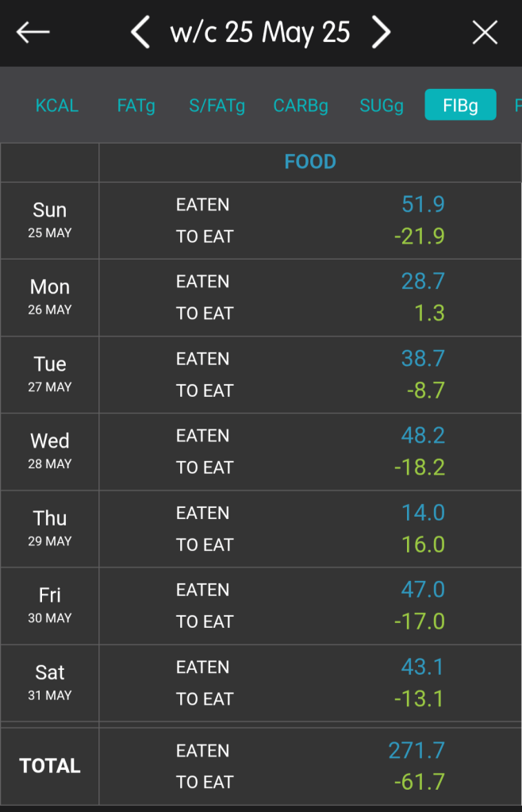
Task: Select the Thu 29 May row
Action: tap(50, 528)
